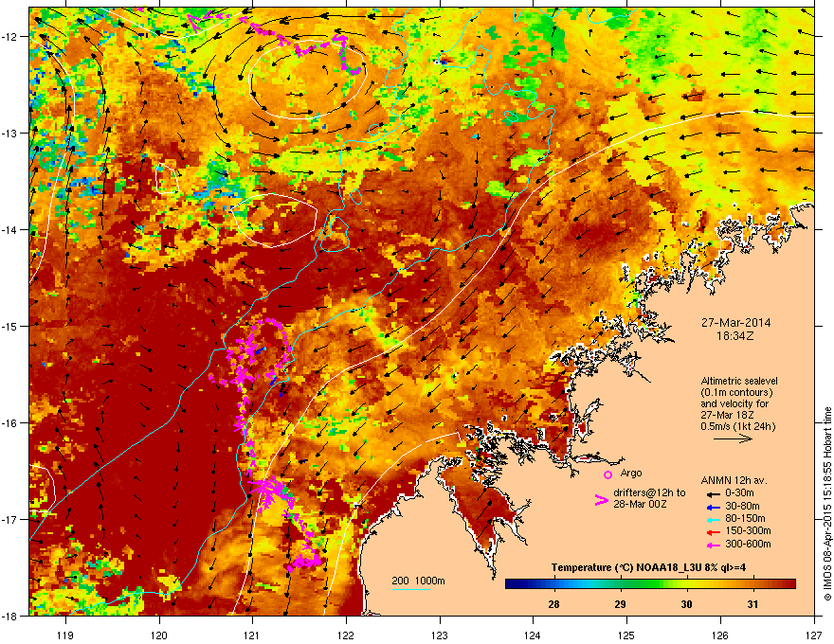Click the colorbar tick label '29'

[620, 604]
